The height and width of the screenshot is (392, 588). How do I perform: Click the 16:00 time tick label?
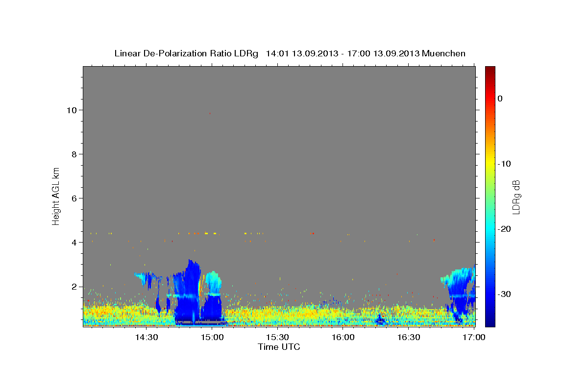click(343, 338)
